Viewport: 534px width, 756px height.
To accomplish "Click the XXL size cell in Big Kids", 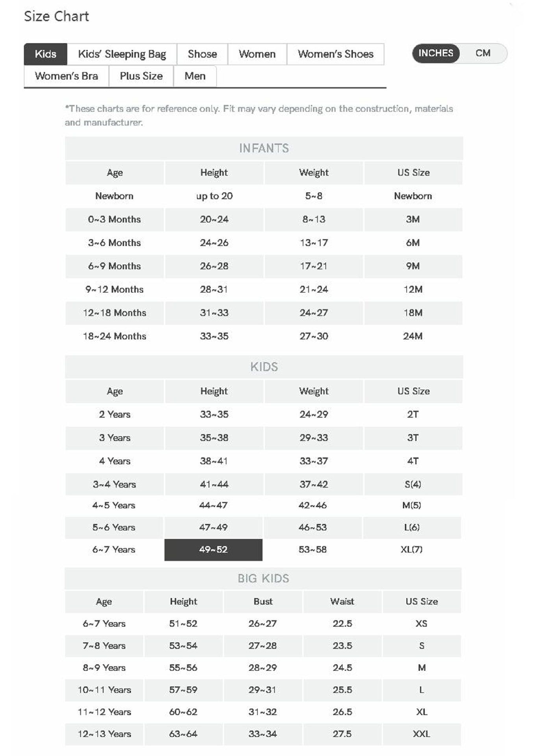I will tap(421, 734).
